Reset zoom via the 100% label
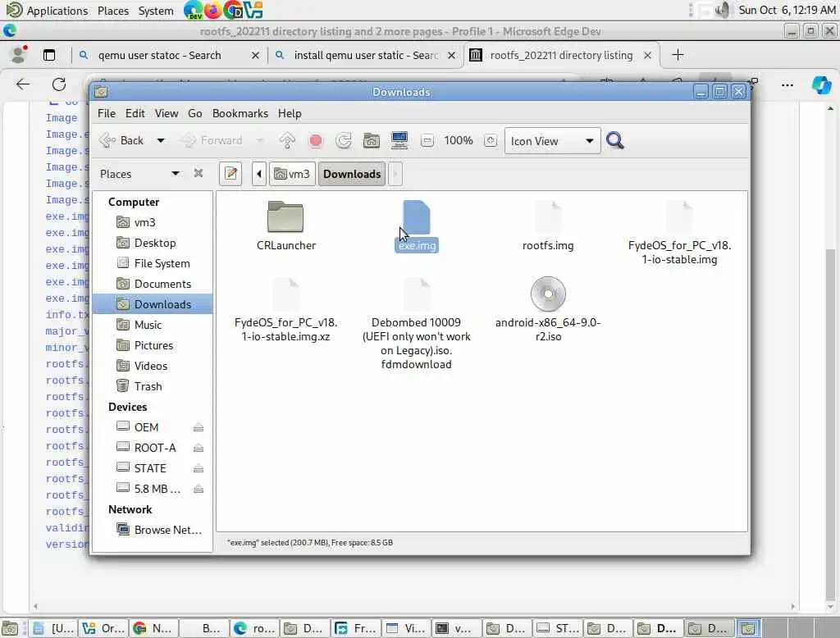840x638 pixels. pos(459,140)
